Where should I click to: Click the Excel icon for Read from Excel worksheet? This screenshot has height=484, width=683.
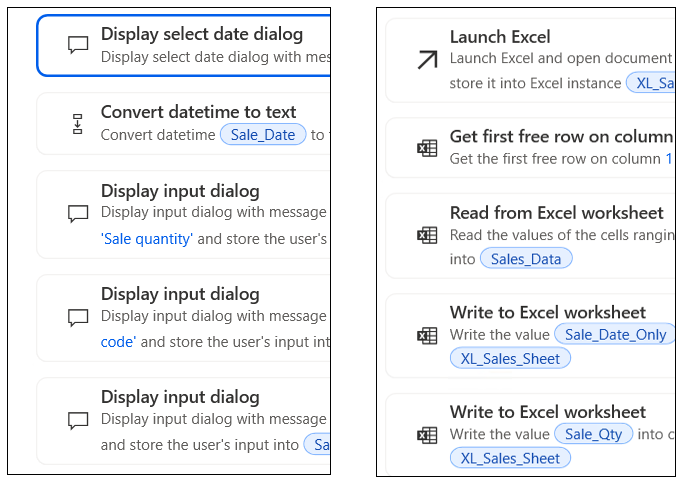tap(427, 235)
